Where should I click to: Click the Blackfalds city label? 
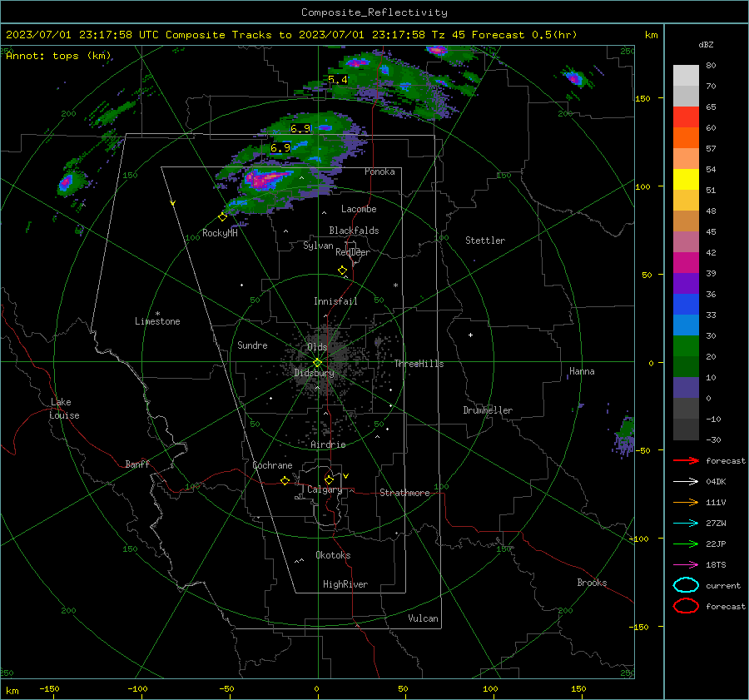click(x=354, y=231)
